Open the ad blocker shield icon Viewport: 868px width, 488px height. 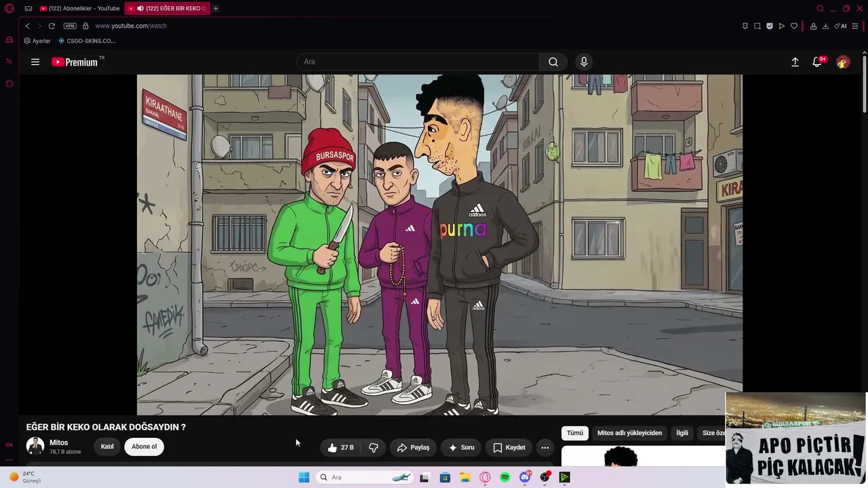tap(770, 26)
